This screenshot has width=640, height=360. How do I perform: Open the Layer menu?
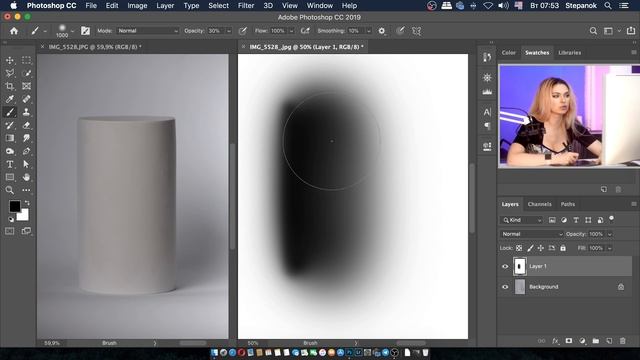tap(165, 6)
